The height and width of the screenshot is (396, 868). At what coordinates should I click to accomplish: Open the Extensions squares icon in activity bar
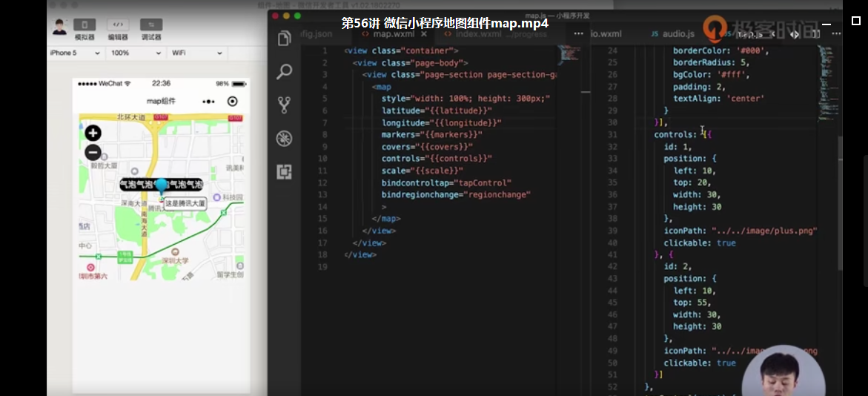click(284, 172)
